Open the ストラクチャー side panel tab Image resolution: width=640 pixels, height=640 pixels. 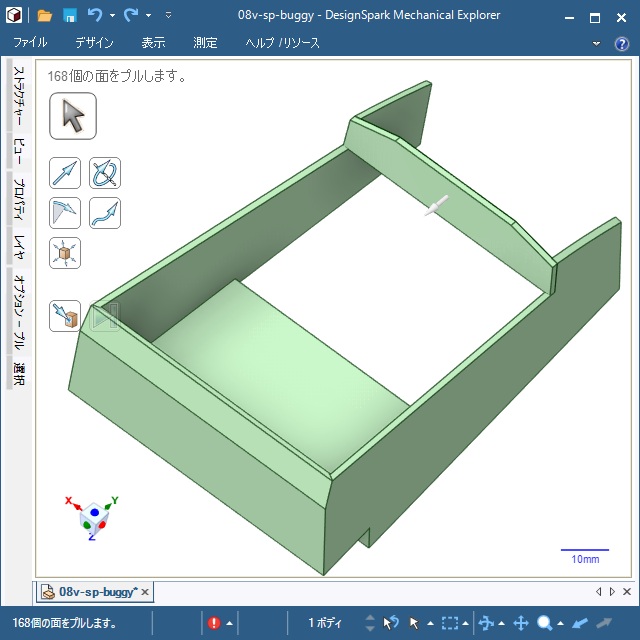point(18,98)
